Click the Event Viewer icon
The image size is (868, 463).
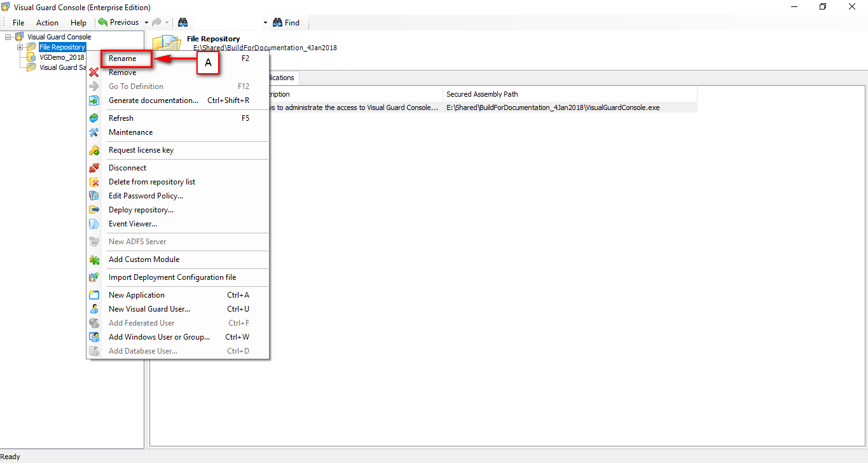click(x=94, y=223)
